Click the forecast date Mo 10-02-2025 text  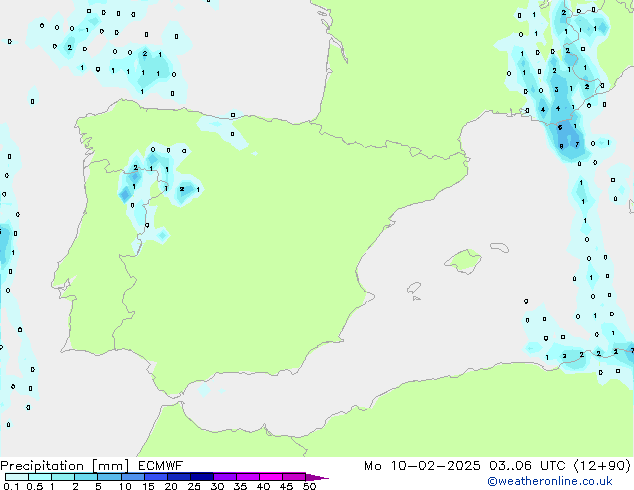point(422,465)
